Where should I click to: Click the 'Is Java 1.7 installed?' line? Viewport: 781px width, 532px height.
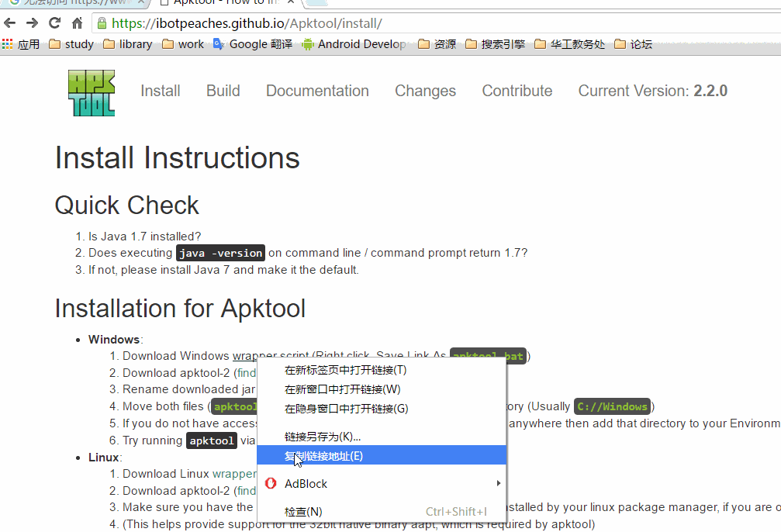click(x=145, y=236)
